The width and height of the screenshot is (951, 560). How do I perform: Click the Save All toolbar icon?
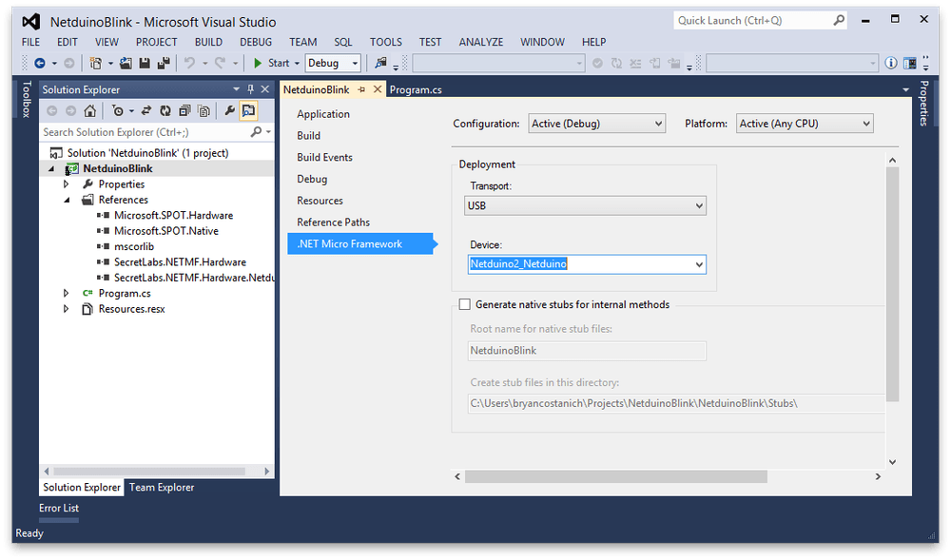(x=163, y=64)
